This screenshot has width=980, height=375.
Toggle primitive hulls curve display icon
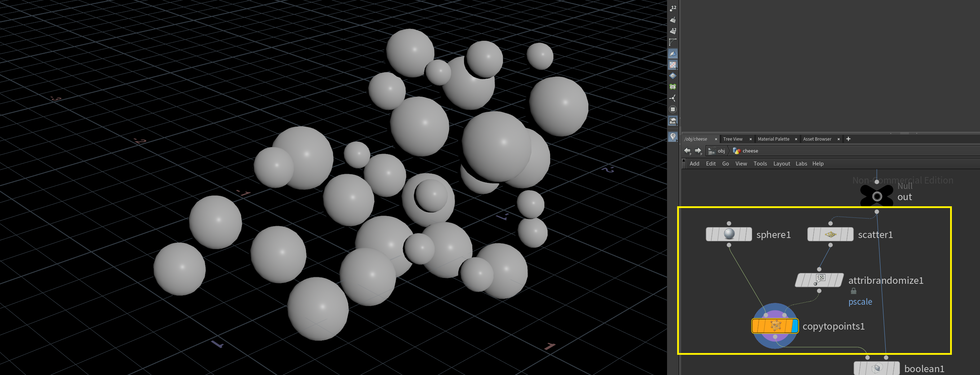672,42
